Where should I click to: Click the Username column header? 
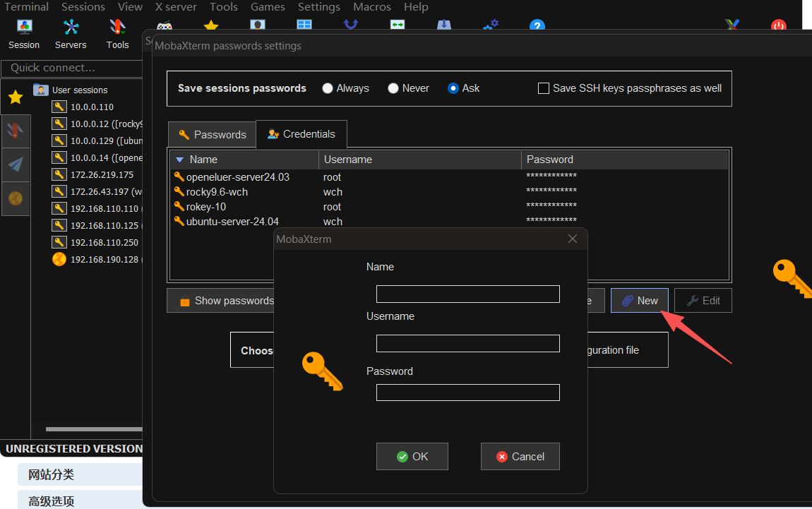[420, 160]
